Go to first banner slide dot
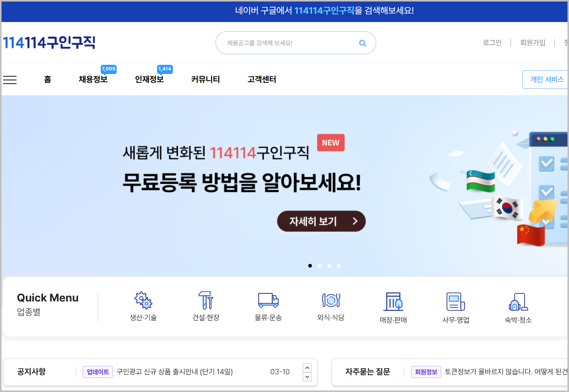This screenshot has height=392, width=569. click(x=310, y=266)
